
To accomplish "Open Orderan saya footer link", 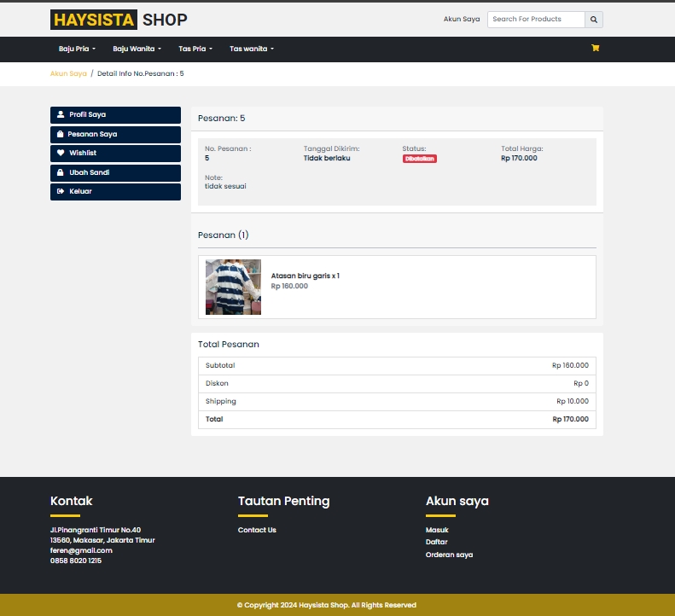I will click(x=449, y=555).
